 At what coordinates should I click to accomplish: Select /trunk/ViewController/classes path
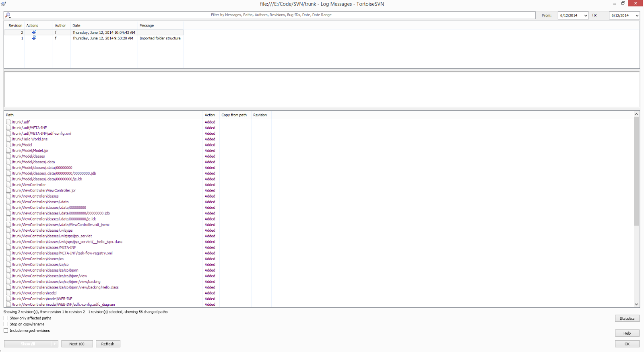tap(35, 196)
